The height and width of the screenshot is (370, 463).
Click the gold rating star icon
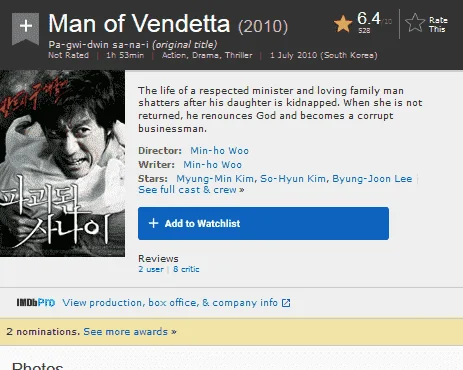343,24
